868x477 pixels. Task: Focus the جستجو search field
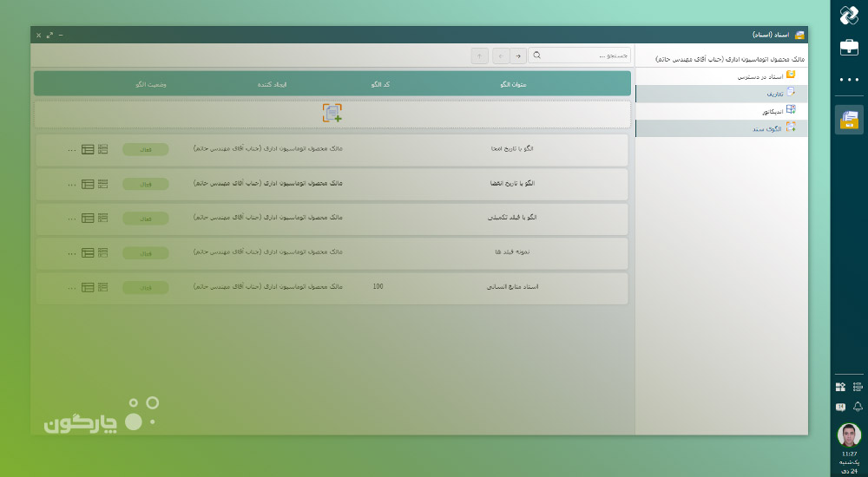point(580,56)
